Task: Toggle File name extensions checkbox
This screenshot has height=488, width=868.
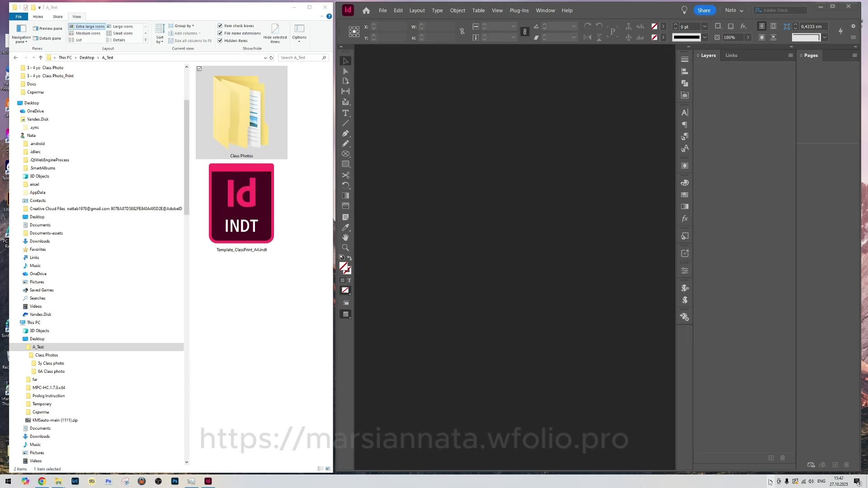Action: coord(220,33)
